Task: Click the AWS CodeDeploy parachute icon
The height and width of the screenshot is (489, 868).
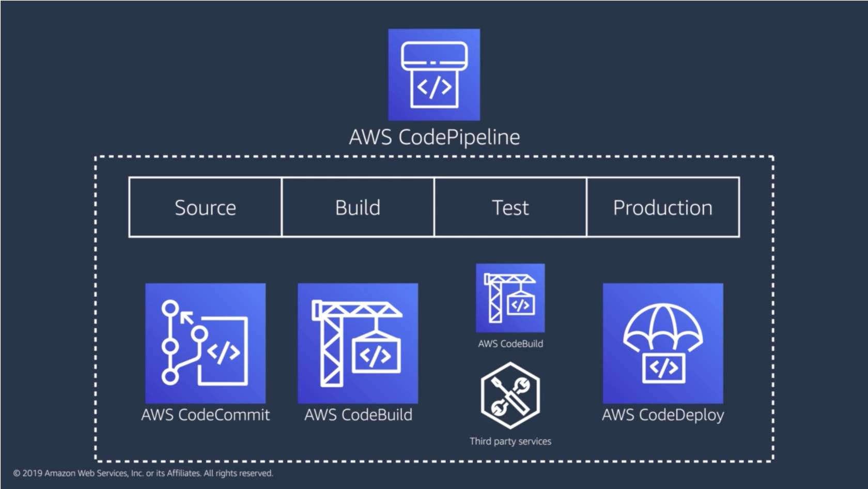Action: tap(663, 343)
